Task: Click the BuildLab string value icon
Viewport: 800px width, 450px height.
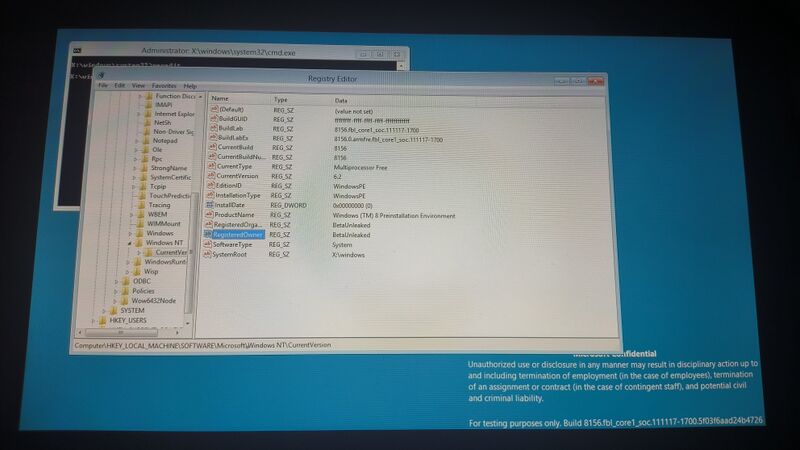Action: coord(213,128)
